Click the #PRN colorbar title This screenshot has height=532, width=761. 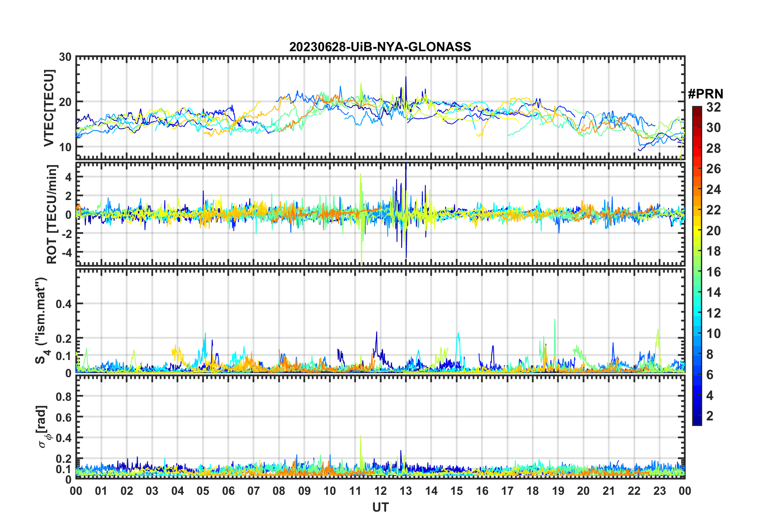click(x=705, y=94)
